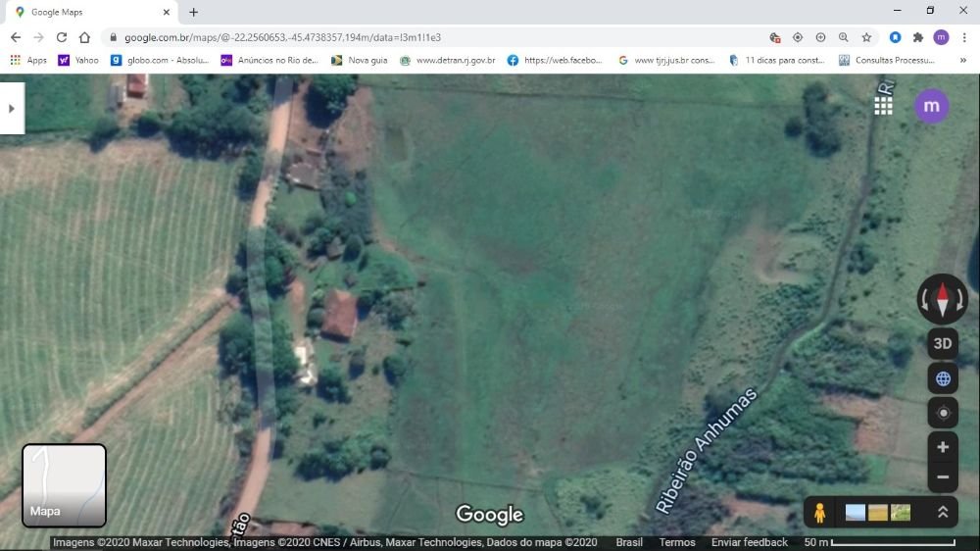This screenshot has height=551, width=980.
Task: Click Dados do mapa ©2020 text
Action: 541,542
